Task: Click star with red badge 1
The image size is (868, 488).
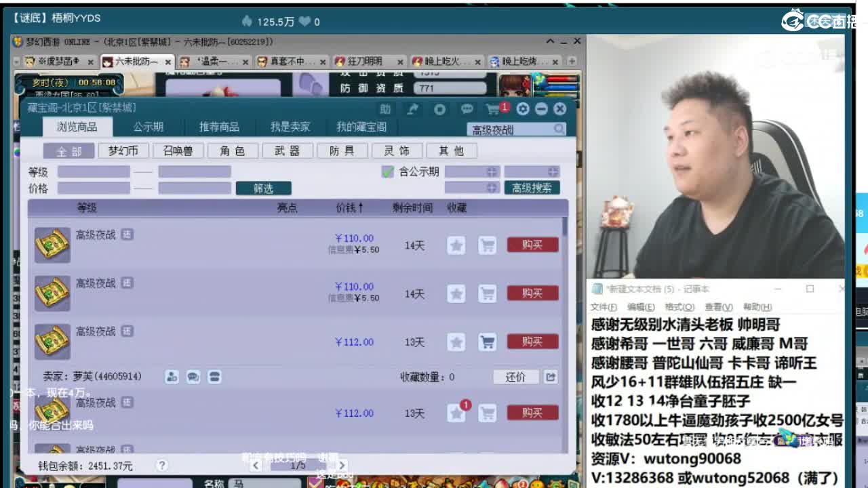Action: pos(458,411)
